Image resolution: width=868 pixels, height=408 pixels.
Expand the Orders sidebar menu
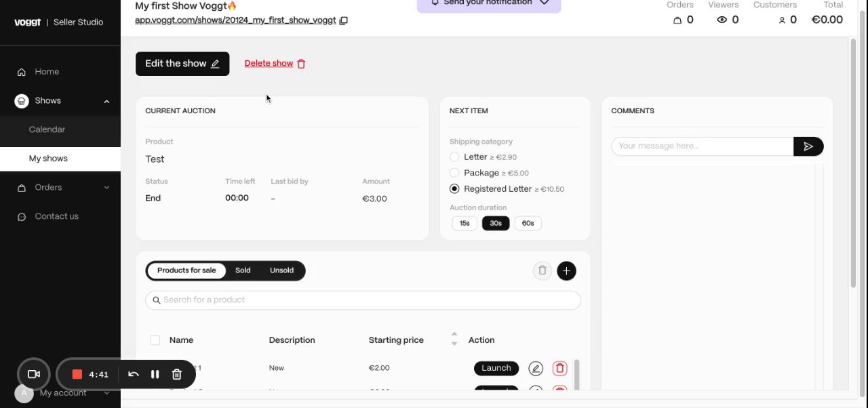(x=106, y=188)
